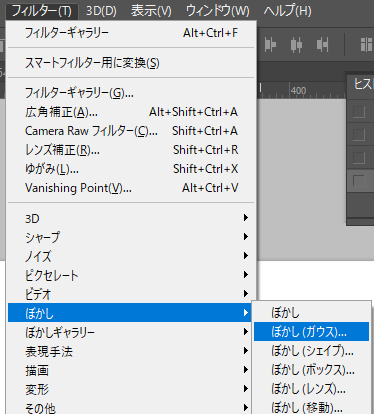Expand the ノイズ submenu
The height and width of the screenshot is (414, 374).
131,256
